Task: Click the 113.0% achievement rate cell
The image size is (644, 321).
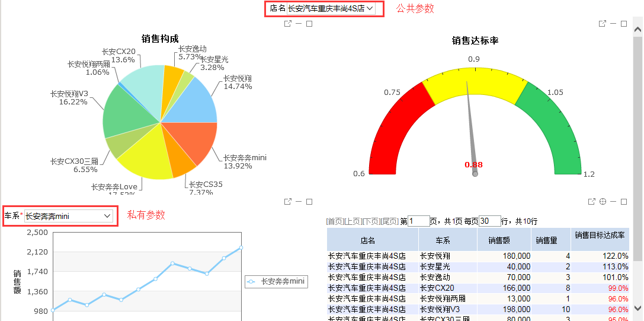Action: coord(600,266)
